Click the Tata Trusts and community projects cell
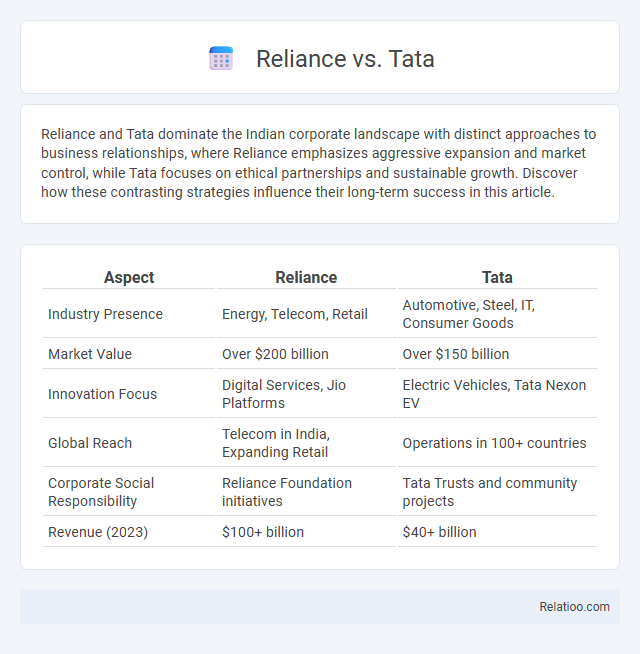Screen dimensions: 640x654 [x=497, y=492]
